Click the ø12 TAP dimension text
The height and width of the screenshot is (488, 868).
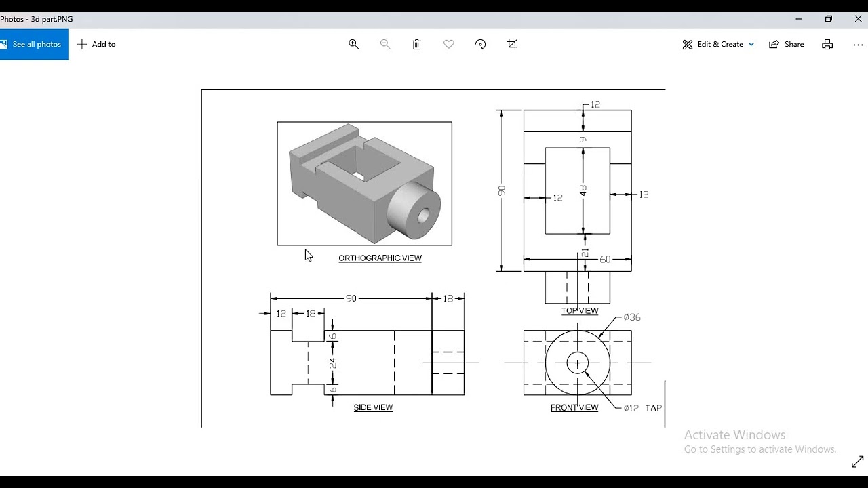[x=643, y=408]
